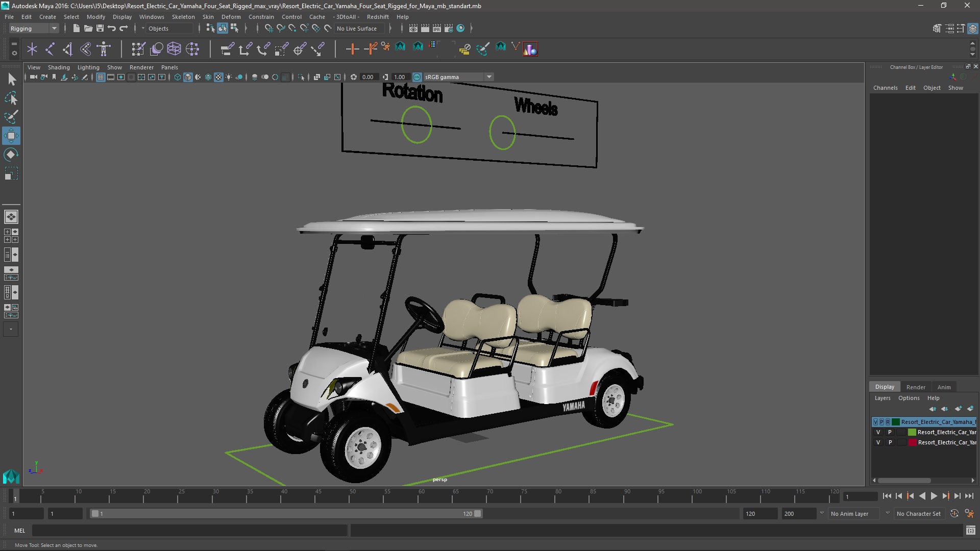
Task: Choose the Rotate tool in toolbox
Action: (11, 155)
